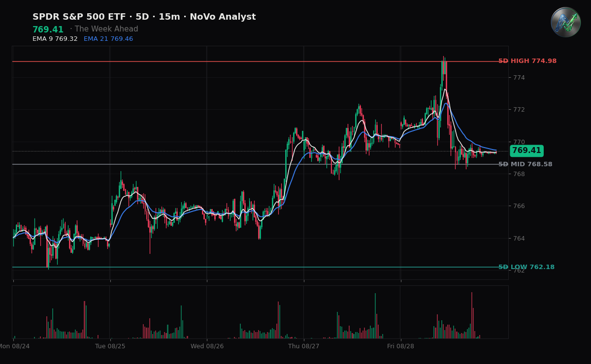Image resolution: width=591 pixels, height=364 pixels.
Task: Click the '5D LOW 762.18' line label
Action: point(526,267)
